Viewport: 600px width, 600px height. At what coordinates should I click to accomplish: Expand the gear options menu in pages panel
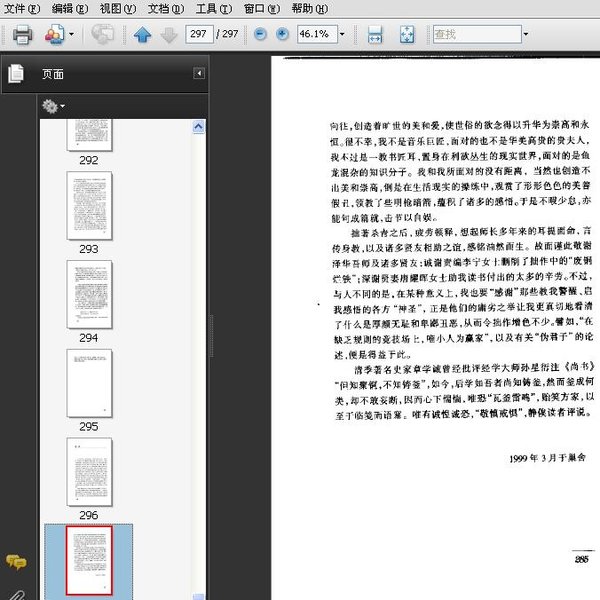pos(53,106)
